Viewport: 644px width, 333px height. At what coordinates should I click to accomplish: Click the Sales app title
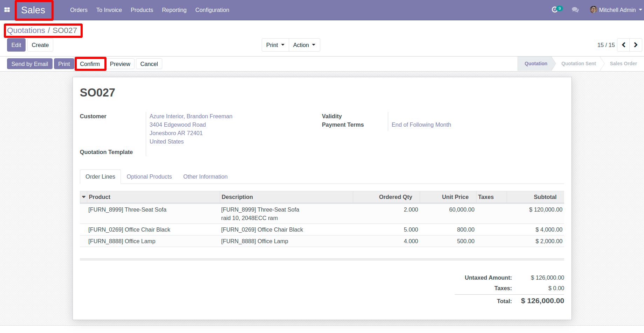coord(33,10)
